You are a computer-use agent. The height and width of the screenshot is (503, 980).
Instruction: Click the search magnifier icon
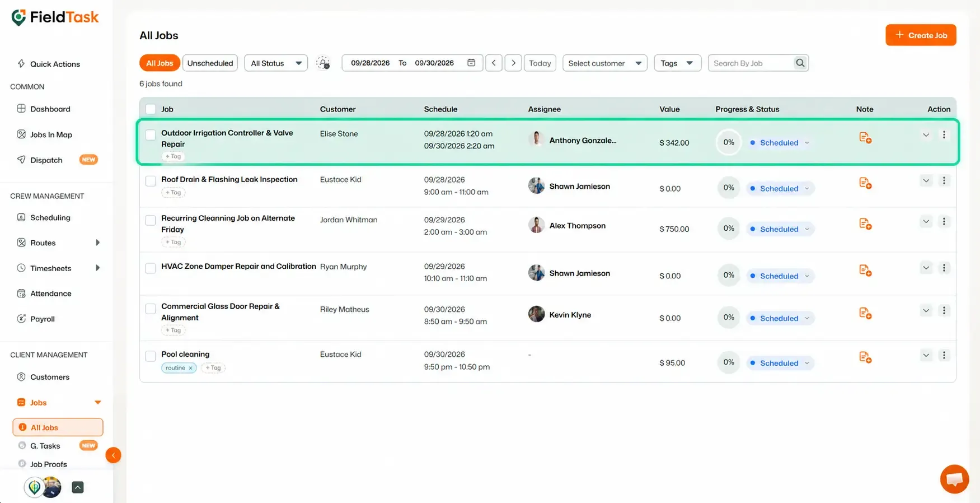800,63
